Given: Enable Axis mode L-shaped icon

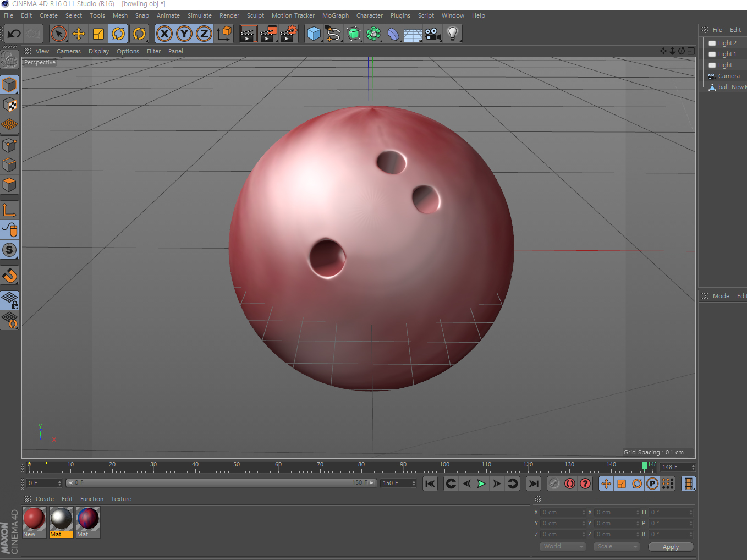Looking at the screenshot, I should (x=9, y=210).
